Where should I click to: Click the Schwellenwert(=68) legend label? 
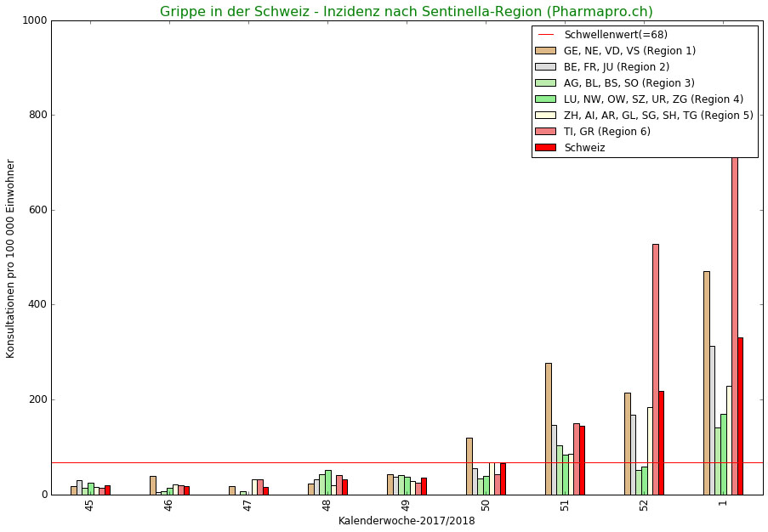616,35
